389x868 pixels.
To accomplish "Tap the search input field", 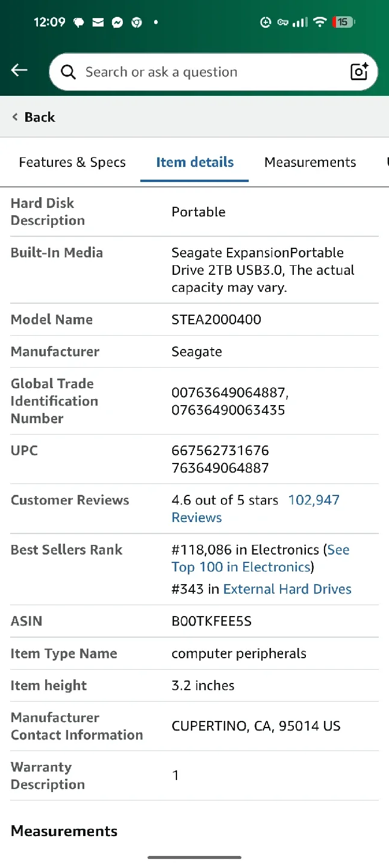I will point(181,71).
